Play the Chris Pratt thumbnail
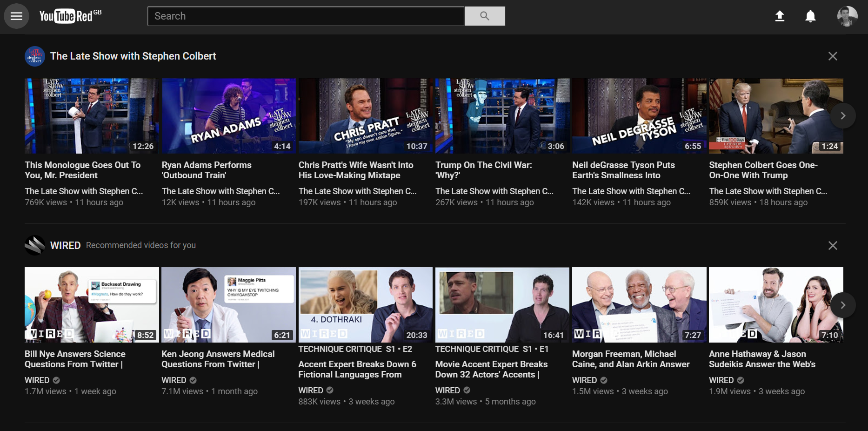The height and width of the screenshot is (431, 868). pyautogui.click(x=365, y=116)
